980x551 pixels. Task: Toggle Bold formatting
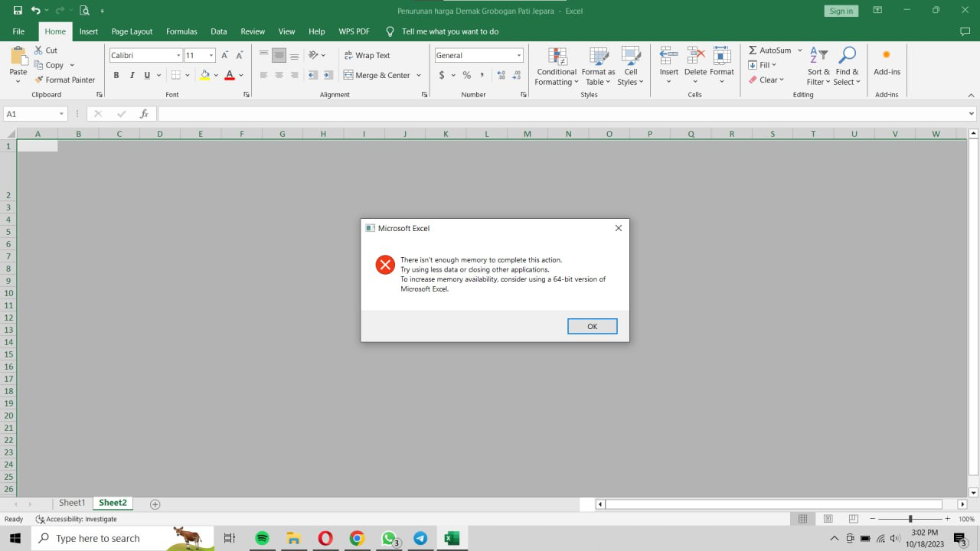[x=116, y=75]
